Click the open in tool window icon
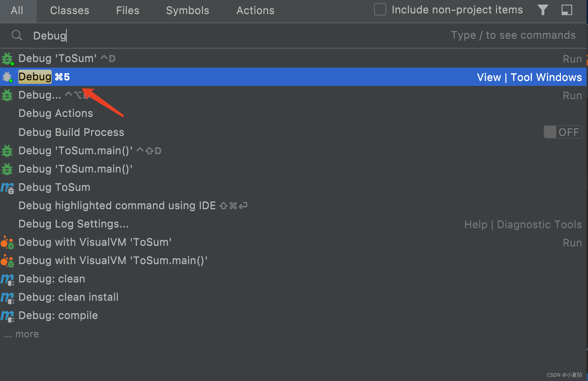The width and height of the screenshot is (588, 381). coord(567,10)
